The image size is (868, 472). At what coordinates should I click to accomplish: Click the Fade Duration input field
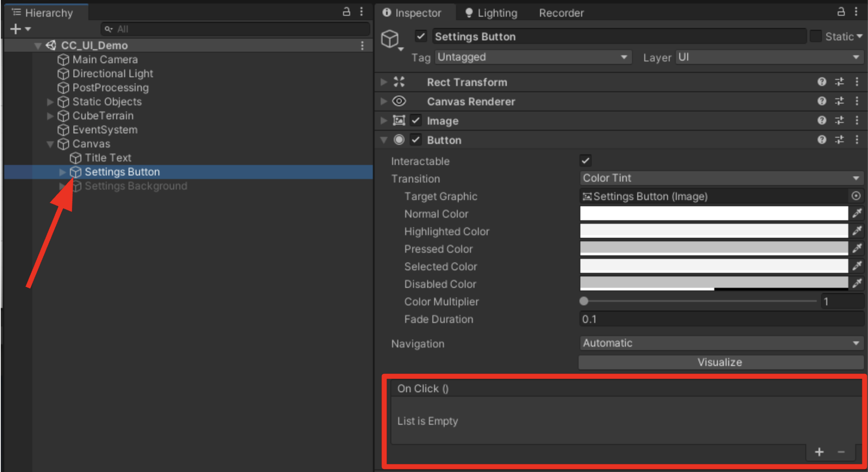tap(721, 319)
